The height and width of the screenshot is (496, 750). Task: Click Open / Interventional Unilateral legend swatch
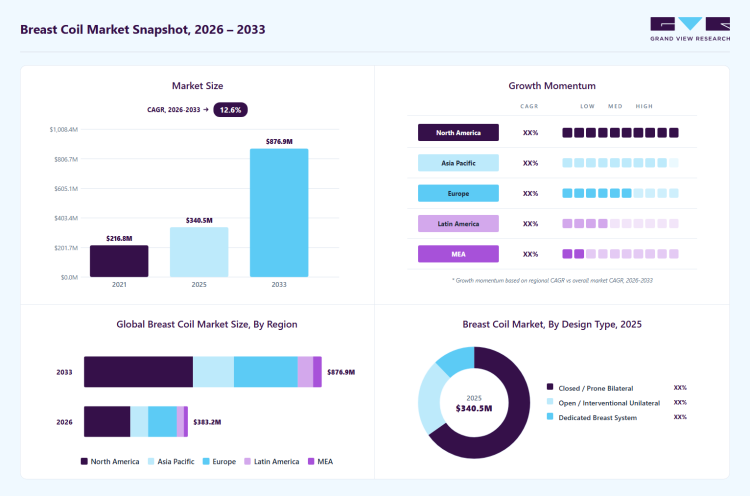click(x=550, y=401)
